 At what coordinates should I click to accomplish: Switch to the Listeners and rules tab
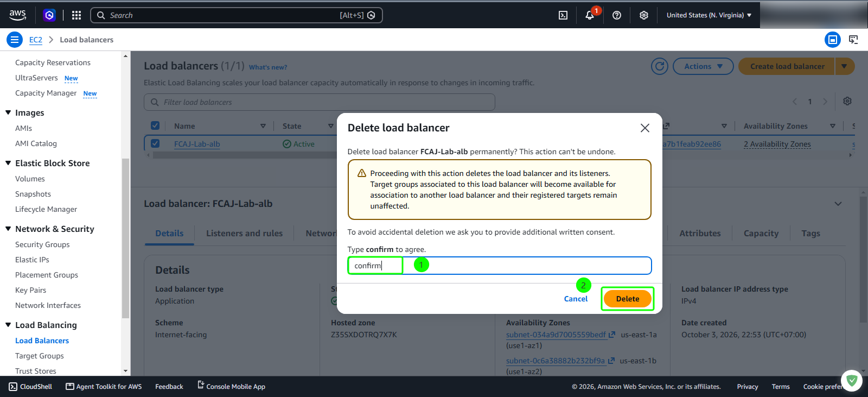pyautogui.click(x=244, y=234)
